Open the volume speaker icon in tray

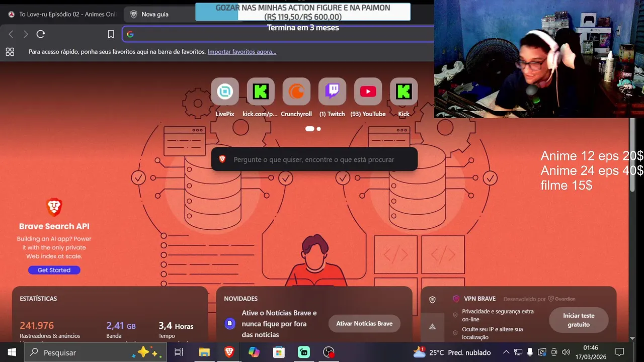(566, 352)
